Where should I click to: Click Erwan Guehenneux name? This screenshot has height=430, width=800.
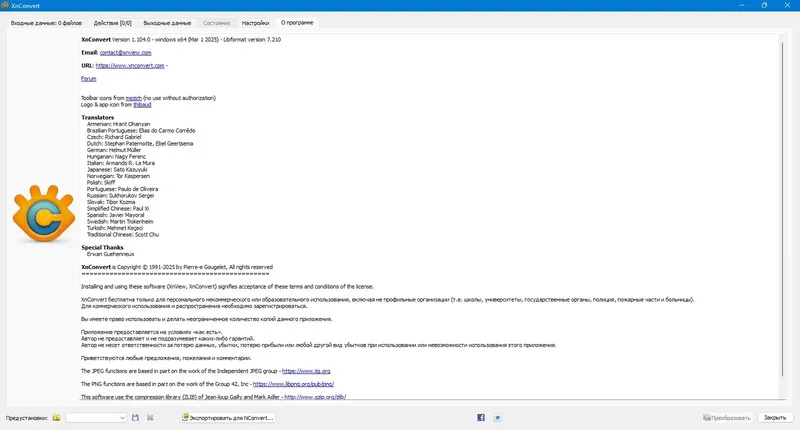coord(110,254)
